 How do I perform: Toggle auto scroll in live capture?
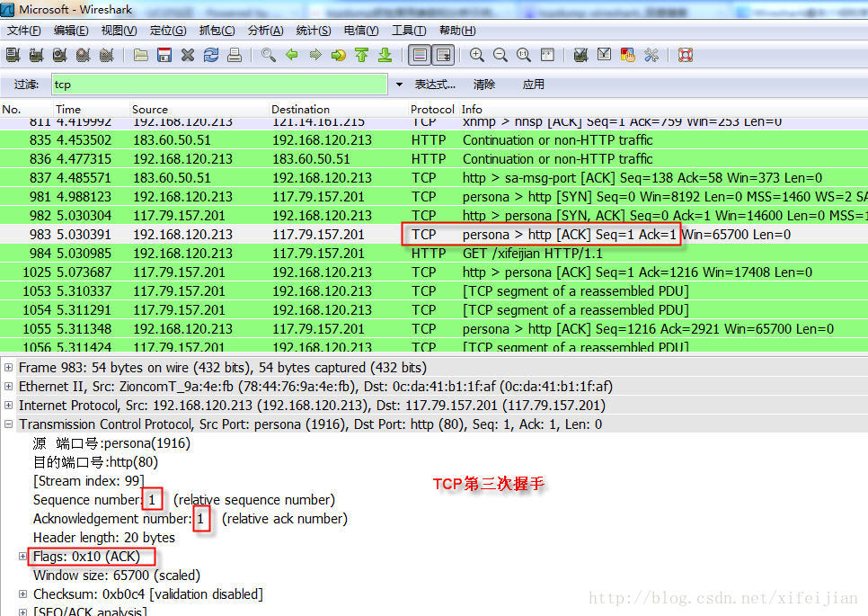(x=443, y=55)
